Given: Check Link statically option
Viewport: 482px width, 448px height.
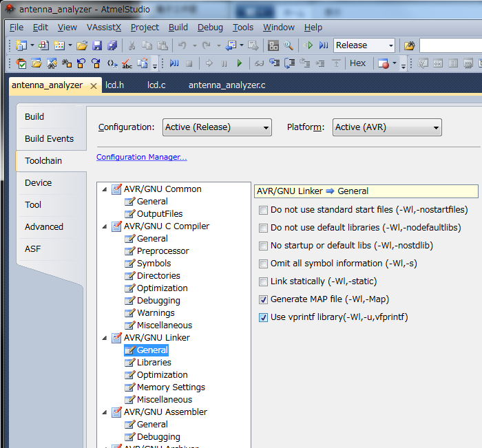Looking at the screenshot, I should tap(263, 281).
